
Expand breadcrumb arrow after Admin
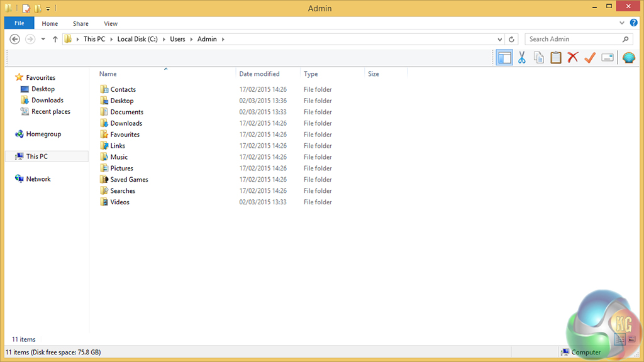pos(223,40)
